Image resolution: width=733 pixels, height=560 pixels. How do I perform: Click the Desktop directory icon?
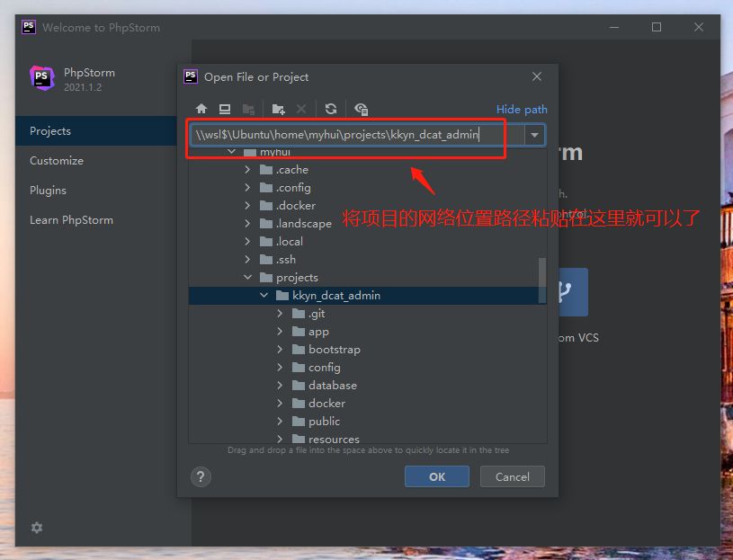pyautogui.click(x=225, y=109)
